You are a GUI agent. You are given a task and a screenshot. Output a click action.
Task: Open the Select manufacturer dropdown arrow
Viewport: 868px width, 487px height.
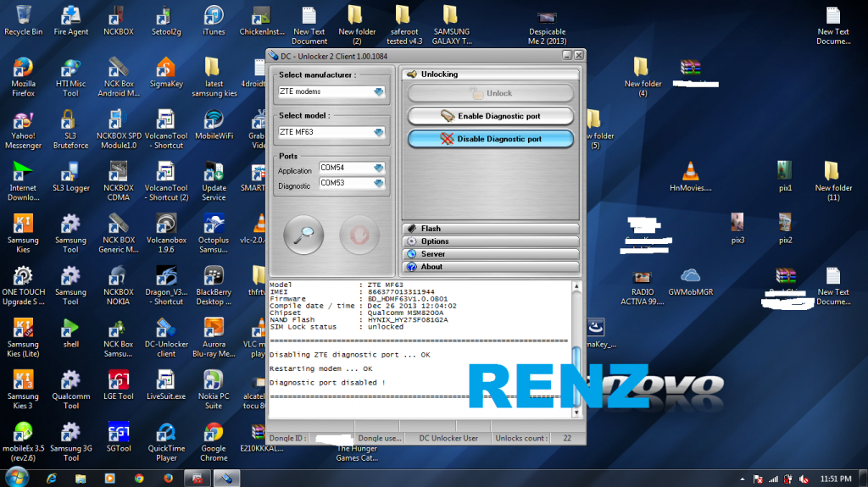[x=379, y=91]
